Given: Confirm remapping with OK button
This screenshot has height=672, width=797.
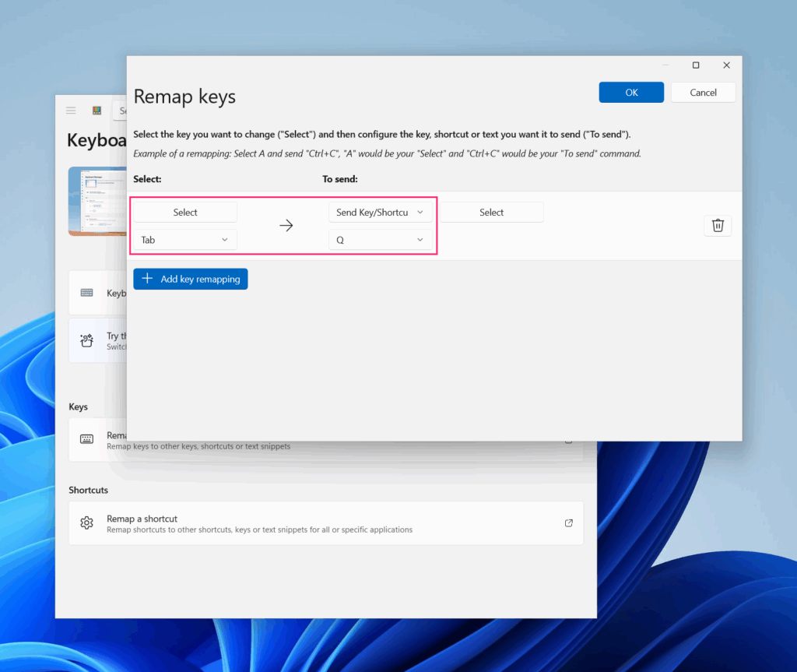Looking at the screenshot, I should point(631,92).
